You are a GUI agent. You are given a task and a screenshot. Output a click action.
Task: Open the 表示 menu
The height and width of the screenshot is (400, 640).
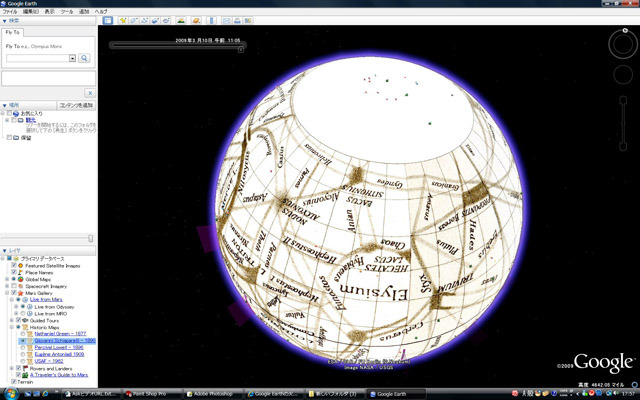click(x=49, y=11)
